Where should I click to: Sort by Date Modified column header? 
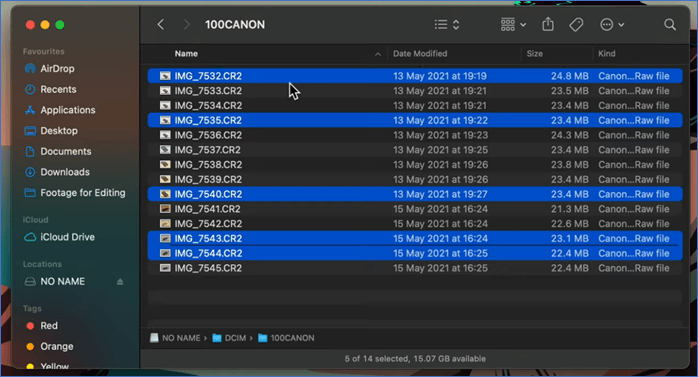tap(420, 54)
